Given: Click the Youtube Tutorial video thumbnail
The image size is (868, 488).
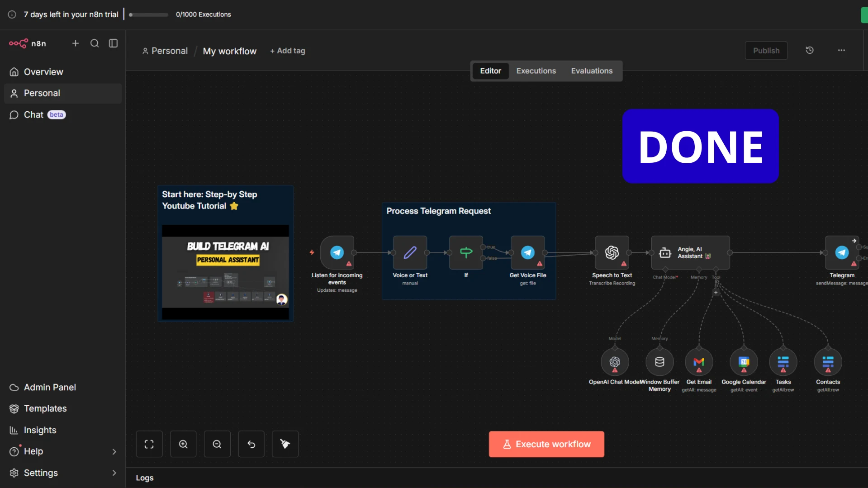Looking at the screenshot, I should tap(225, 272).
